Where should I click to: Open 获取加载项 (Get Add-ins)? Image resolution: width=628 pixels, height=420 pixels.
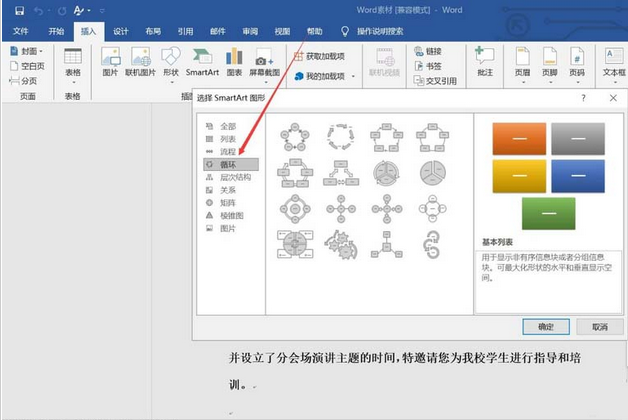point(319,55)
